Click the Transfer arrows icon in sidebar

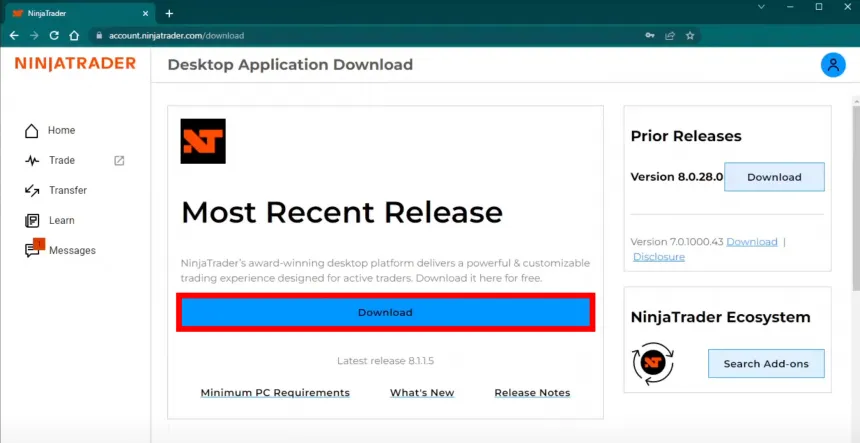click(x=32, y=190)
